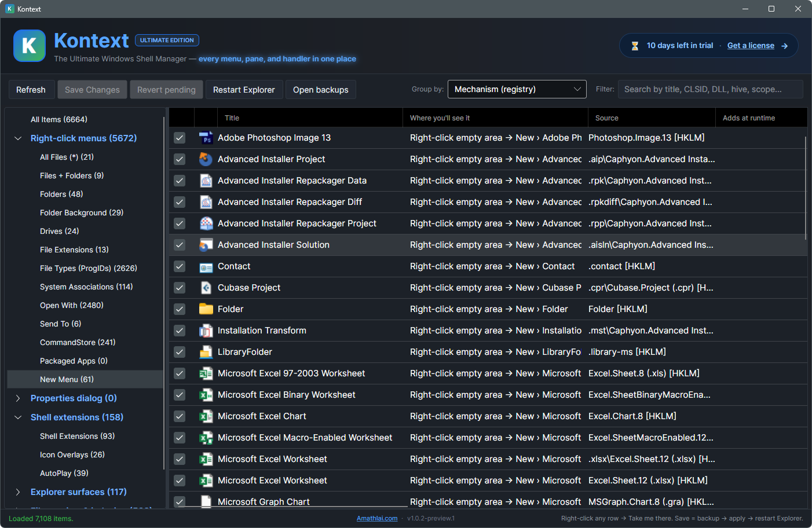Click the Advanced Installer Solution icon

(206, 245)
